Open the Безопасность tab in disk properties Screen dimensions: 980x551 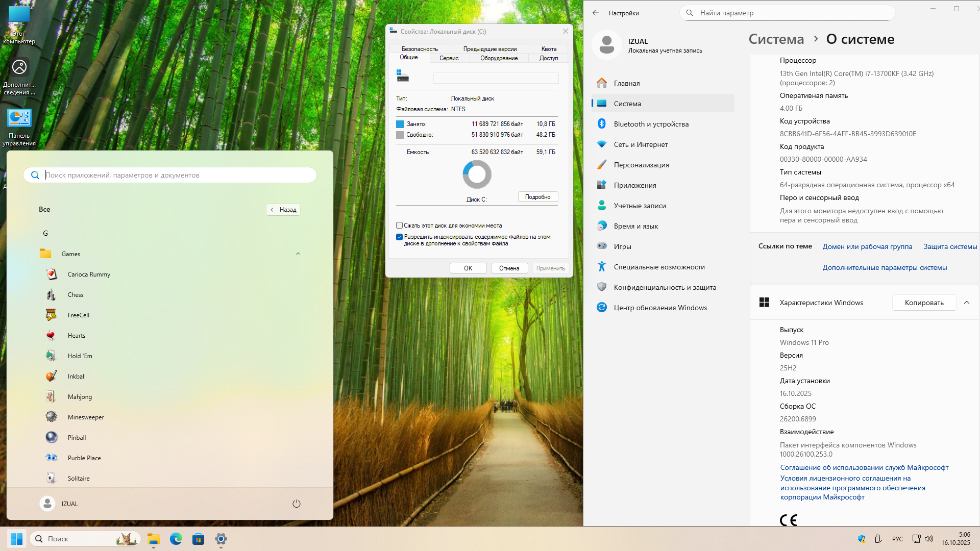tap(420, 49)
